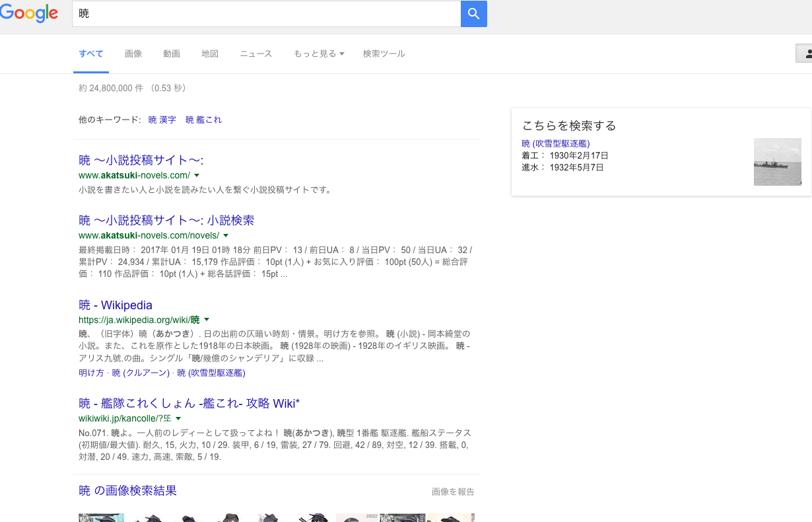Click the 他のキーワード: label
Viewport: 812px width, 522px height.
110,120
